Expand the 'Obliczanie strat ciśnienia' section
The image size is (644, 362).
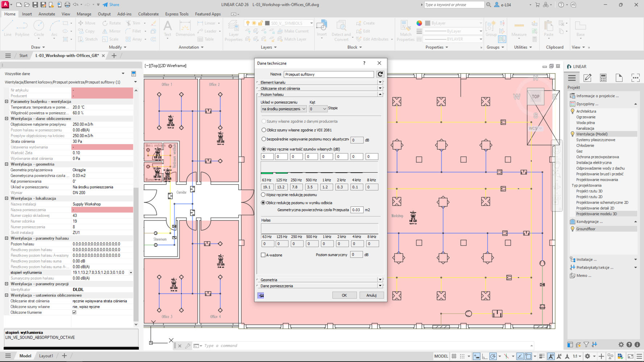380,88
